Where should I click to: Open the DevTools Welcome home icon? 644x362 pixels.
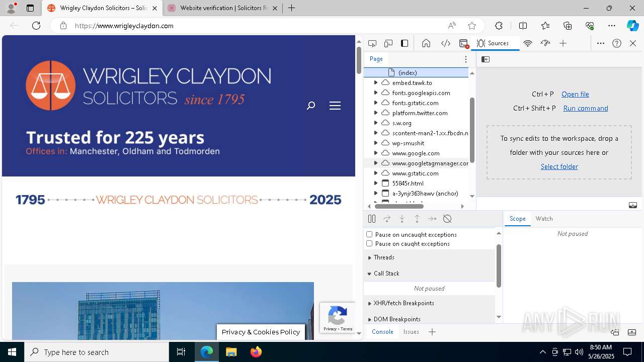[426, 43]
